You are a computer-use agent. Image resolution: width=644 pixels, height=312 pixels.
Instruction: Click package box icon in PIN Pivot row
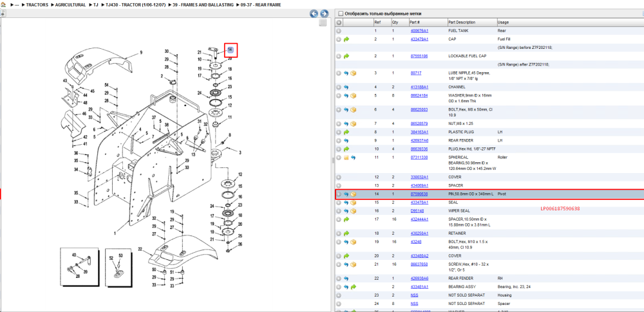pos(353,194)
